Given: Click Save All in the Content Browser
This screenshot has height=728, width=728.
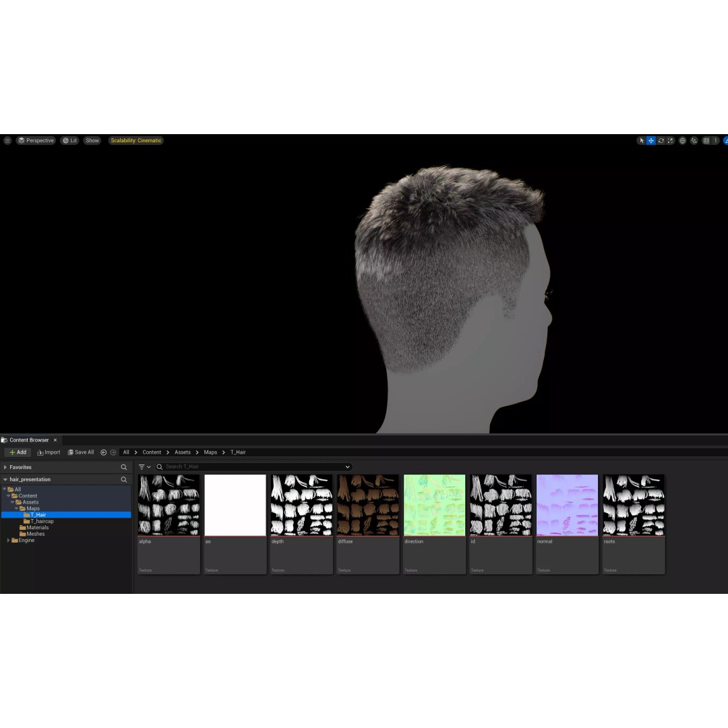Looking at the screenshot, I should pos(80,452).
